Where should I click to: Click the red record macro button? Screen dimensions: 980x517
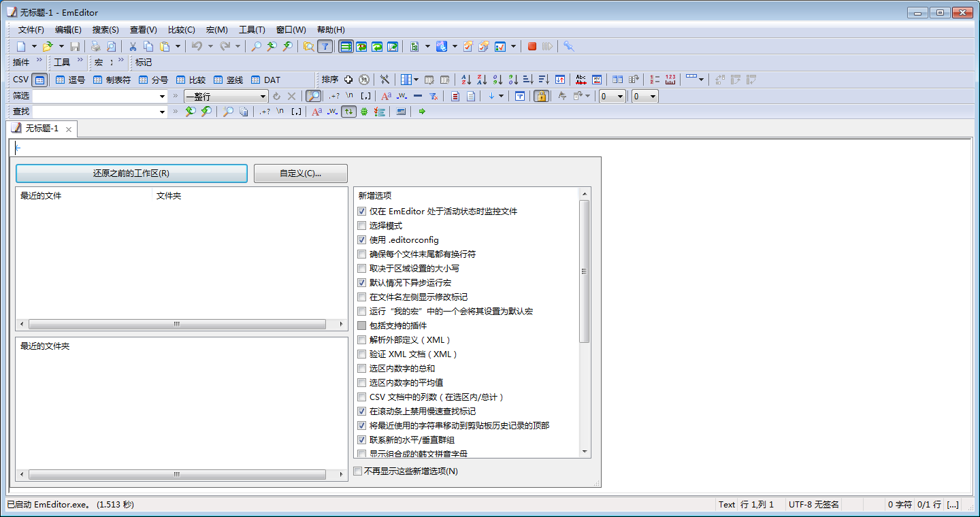click(532, 46)
